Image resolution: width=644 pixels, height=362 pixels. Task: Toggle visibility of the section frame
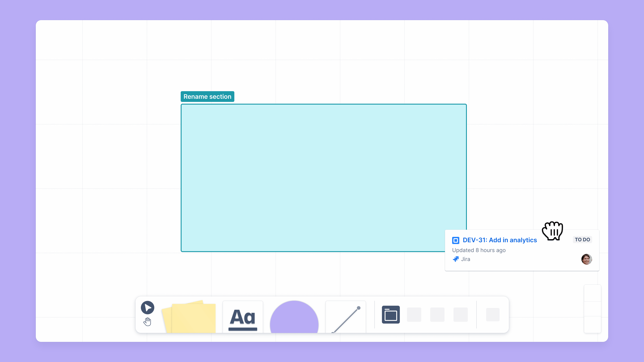(x=391, y=314)
